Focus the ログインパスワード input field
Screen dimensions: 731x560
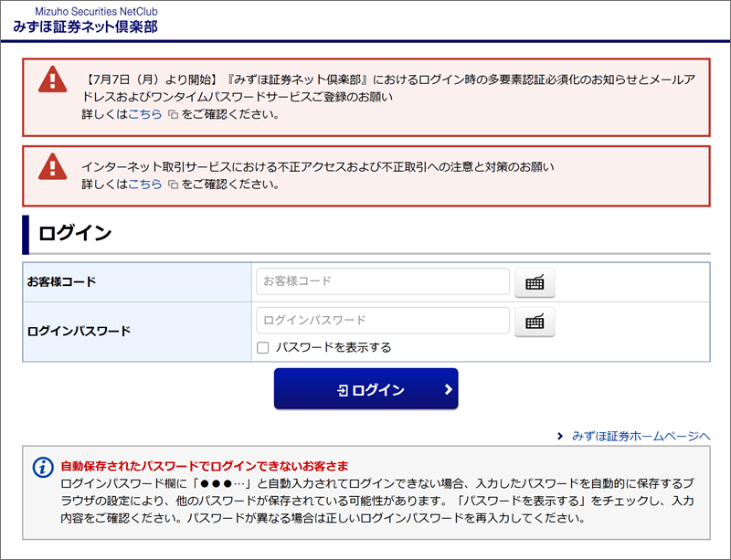(383, 321)
